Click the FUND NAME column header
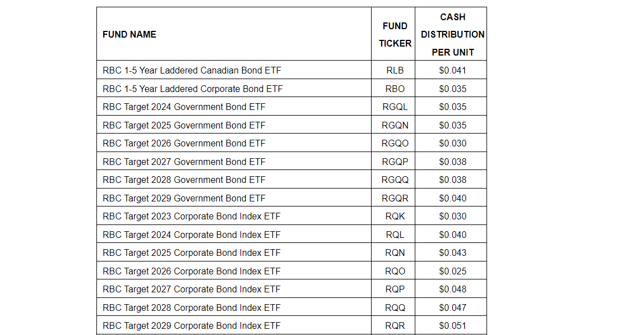644x335 pixels. click(x=129, y=34)
